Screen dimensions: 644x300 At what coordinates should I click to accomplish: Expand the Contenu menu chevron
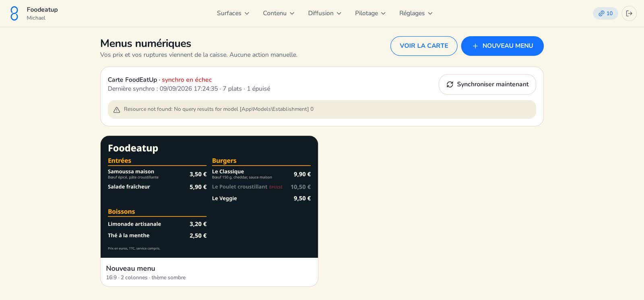pos(292,13)
